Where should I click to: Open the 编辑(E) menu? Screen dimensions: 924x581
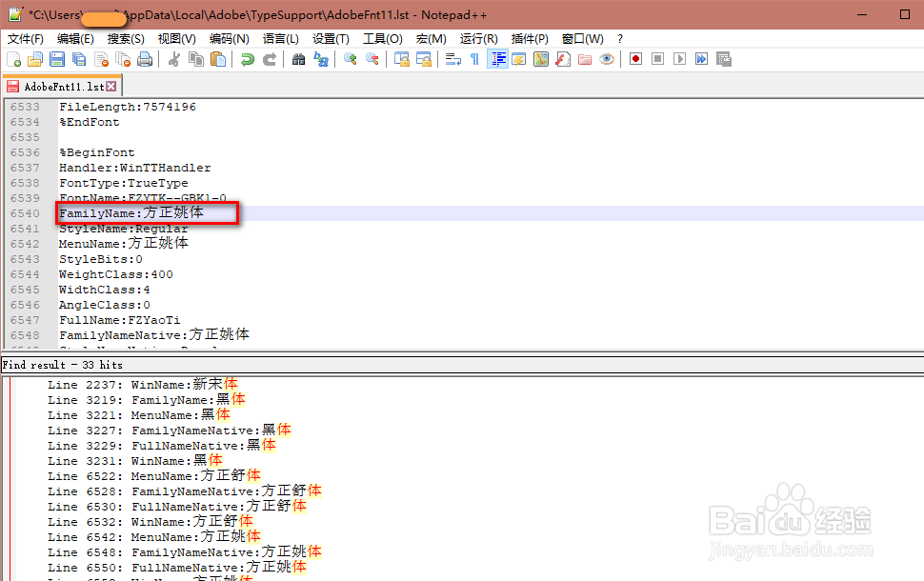(75, 39)
